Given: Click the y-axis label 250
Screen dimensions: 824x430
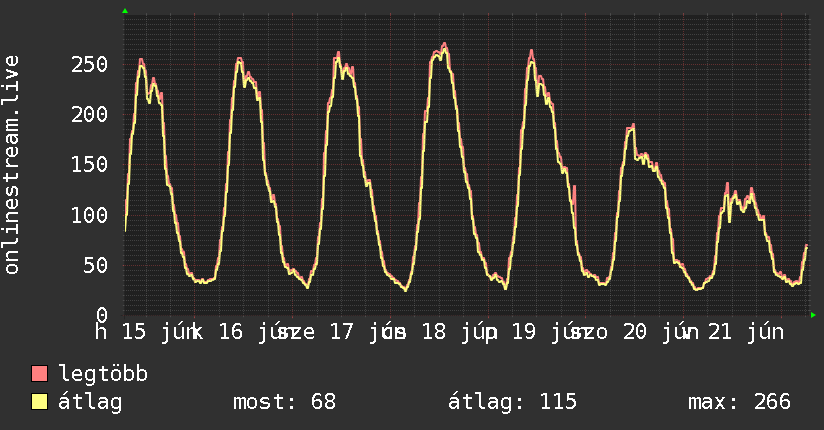Looking at the screenshot, I should pos(89,65).
